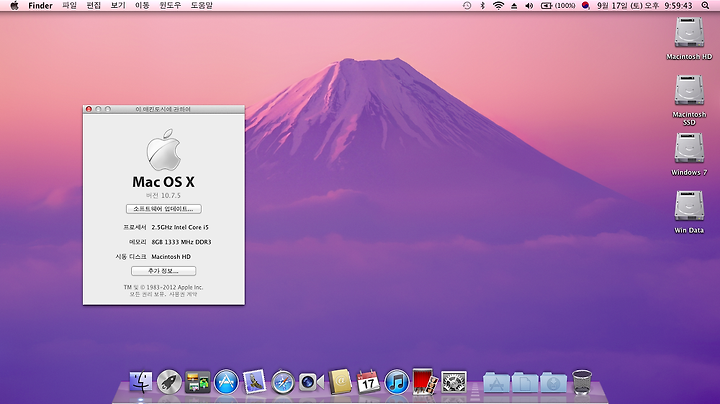Screen dimensions: 720x404
Task: Open the 편집 menu
Action: [94, 6]
